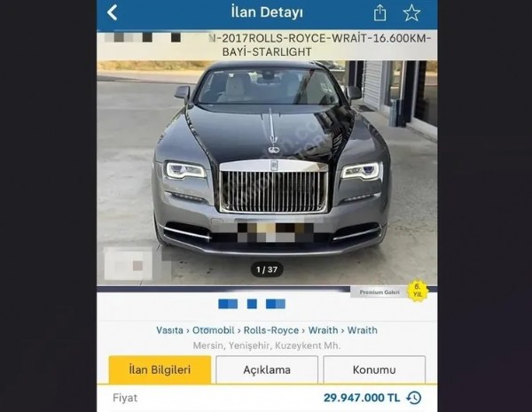Open price history clock icon
The width and height of the screenshot is (532, 412).
click(413, 398)
